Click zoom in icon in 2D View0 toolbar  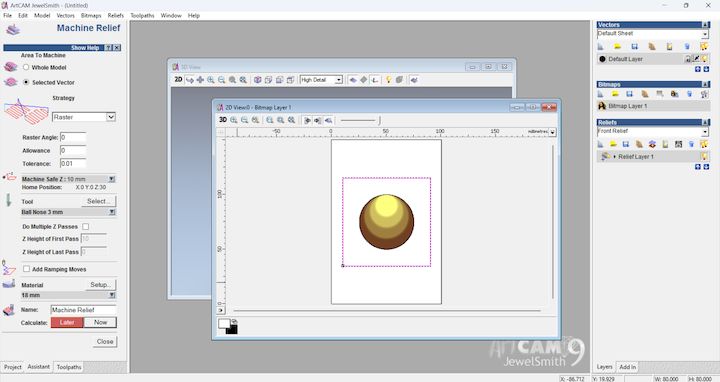click(234, 120)
